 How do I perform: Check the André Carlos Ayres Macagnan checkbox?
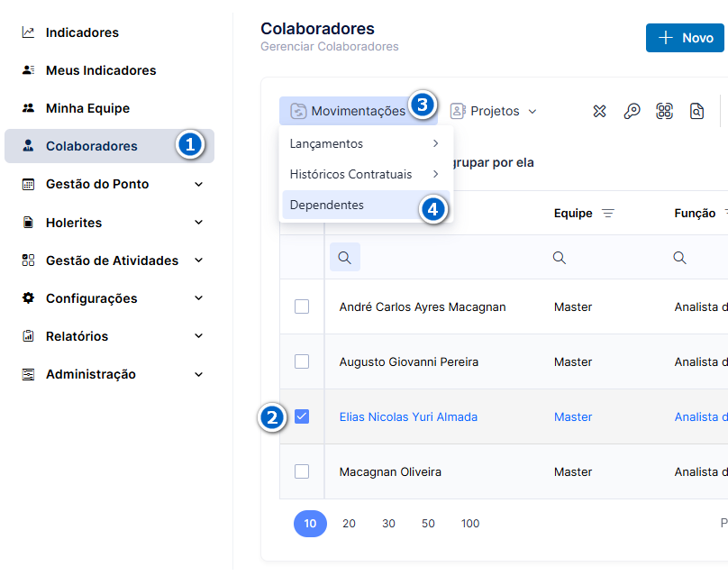pyautogui.click(x=302, y=306)
